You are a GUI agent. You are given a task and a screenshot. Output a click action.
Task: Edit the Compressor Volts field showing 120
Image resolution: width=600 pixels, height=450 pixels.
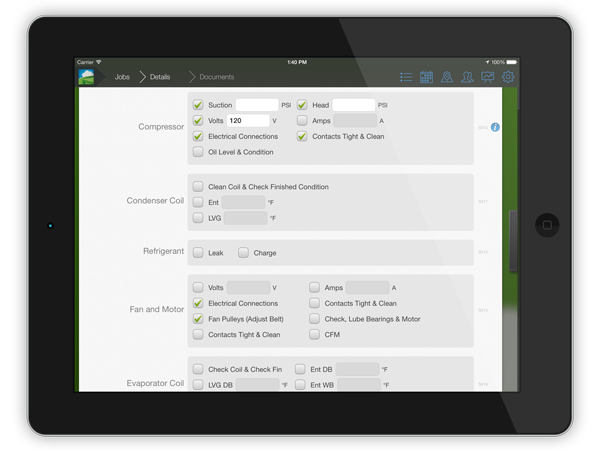(248, 121)
